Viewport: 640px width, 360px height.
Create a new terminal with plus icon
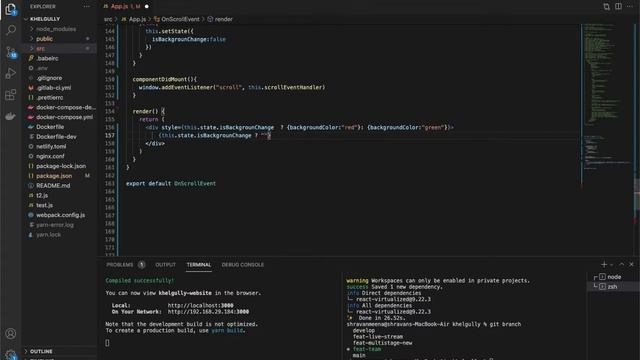point(604,264)
